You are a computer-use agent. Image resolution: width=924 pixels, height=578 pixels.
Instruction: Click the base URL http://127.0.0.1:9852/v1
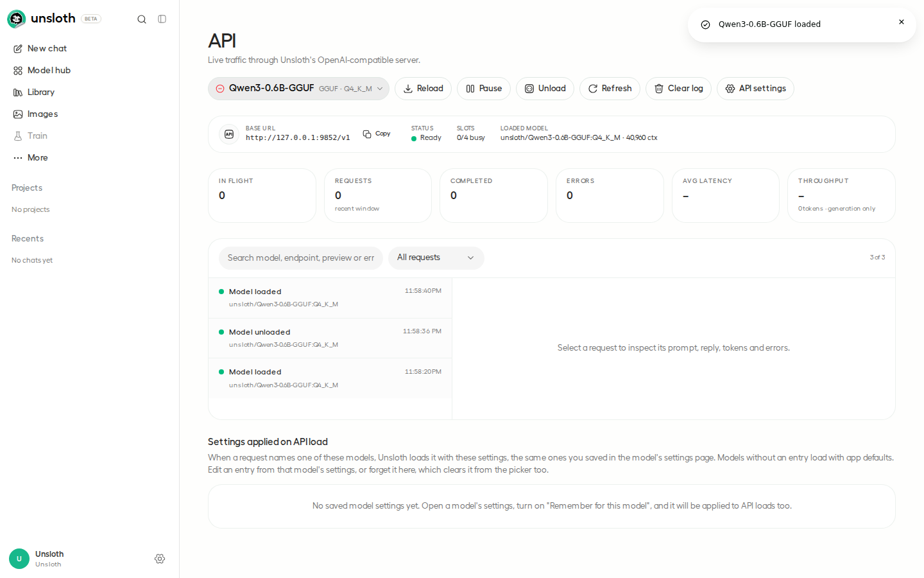pyautogui.click(x=298, y=138)
